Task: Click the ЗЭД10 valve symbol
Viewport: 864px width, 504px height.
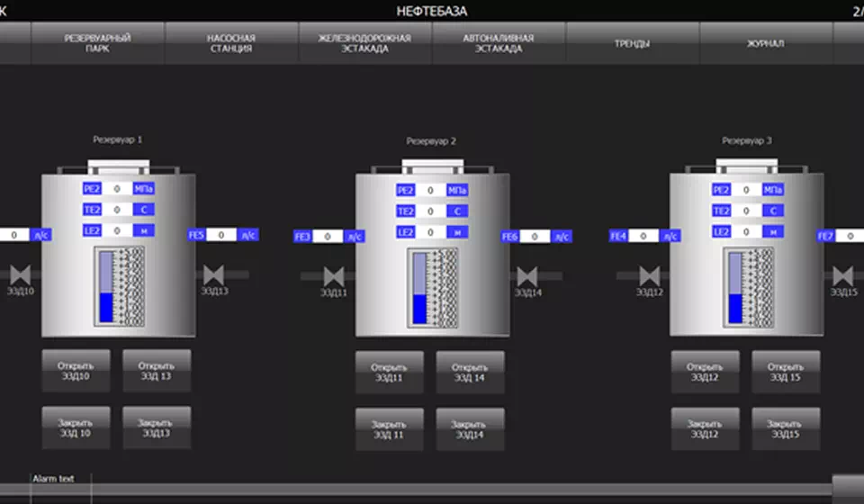Action: click(x=20, y=274)
